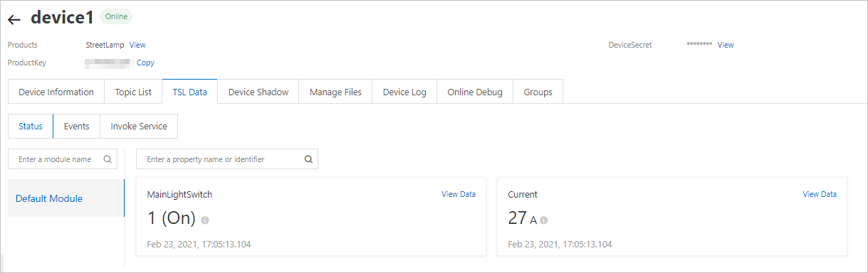The width and height of the screenshot is (868, 273).
Task: Open the Groups tab
Action: pyautogui.click(x=538, y=92)
